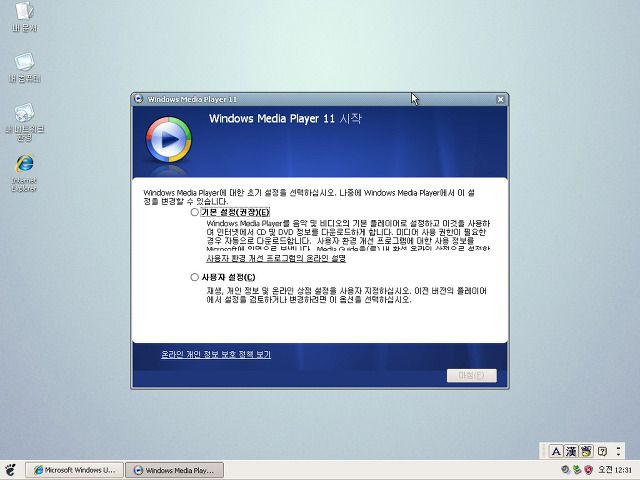Click the clock showing 오전 12:31
This screenshot has width=640, height=480.
615,470
